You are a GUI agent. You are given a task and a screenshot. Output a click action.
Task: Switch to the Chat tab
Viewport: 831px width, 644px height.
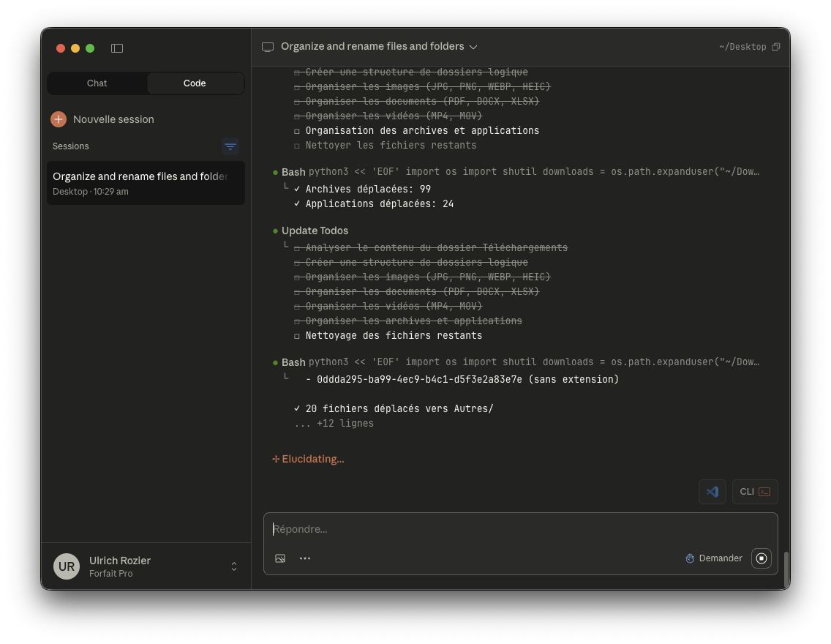click(x=97, y=83)
